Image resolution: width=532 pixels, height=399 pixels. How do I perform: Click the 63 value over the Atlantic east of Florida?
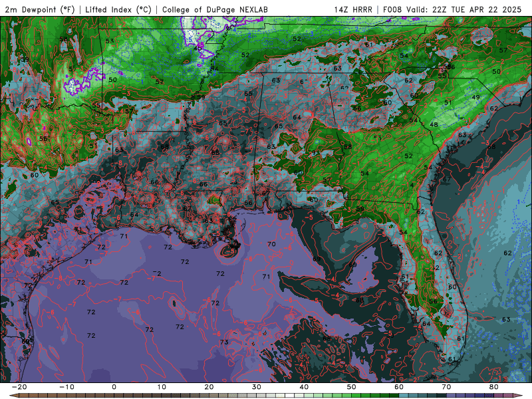[x=506, y=319]
